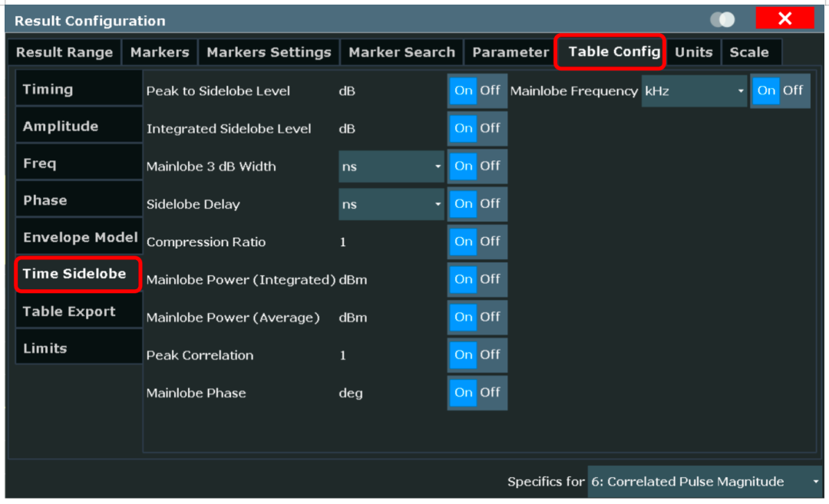This screenshot has height=504, width=829.
Task: Expand the Specifics for window dropdown
Action: pos(704,482)
